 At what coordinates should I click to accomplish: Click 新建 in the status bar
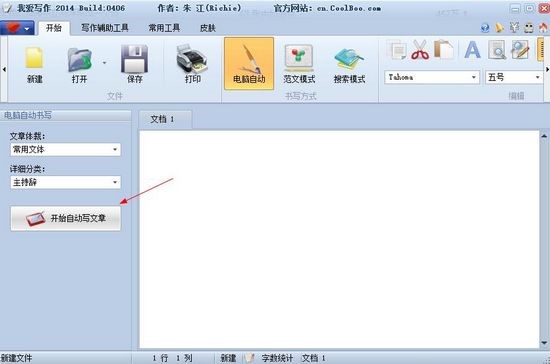click(228, 358)
